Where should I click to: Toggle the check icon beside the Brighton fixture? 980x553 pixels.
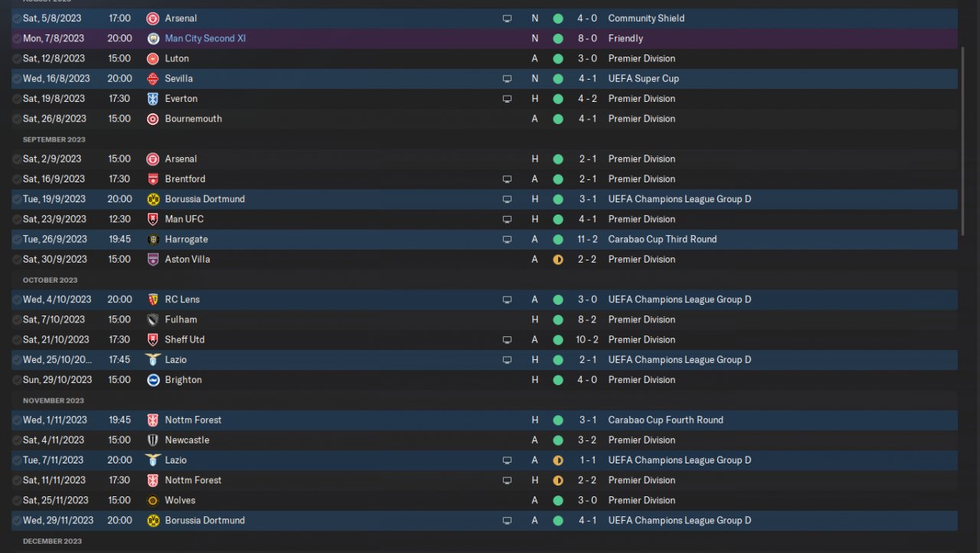(x=17, y=380)
